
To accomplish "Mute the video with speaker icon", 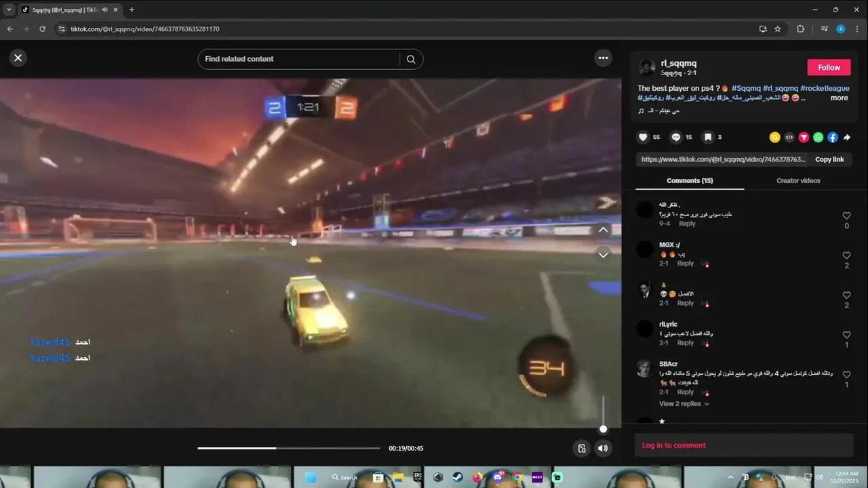I will tap(603, 448).
